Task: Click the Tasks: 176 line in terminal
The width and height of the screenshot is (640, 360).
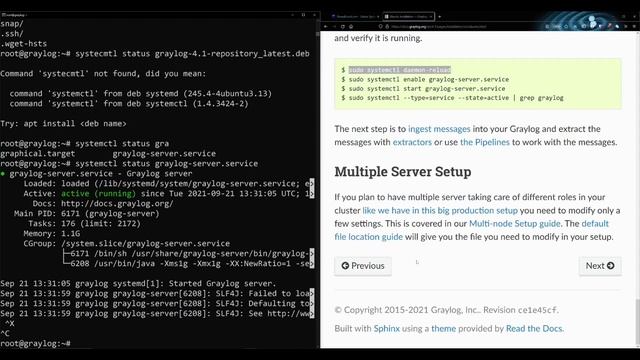Action: [84, 224]
